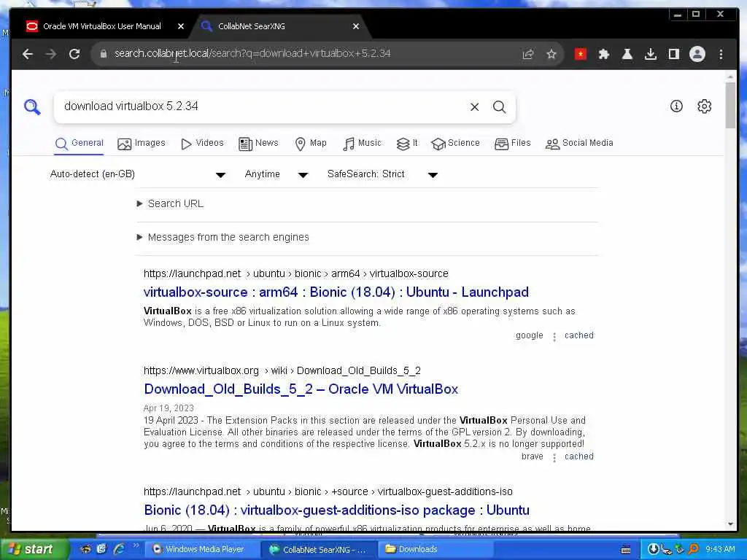The image size is (747, 560).
Task: Open the SafeSearch: Strict dropdown
Action: click(x=382, y=174)
